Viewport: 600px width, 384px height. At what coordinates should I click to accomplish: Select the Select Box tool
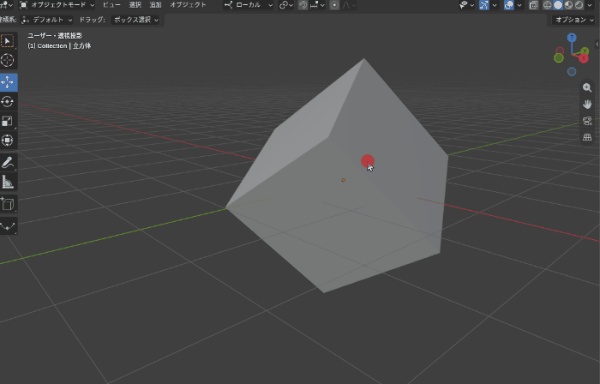[x=7, y=41]
